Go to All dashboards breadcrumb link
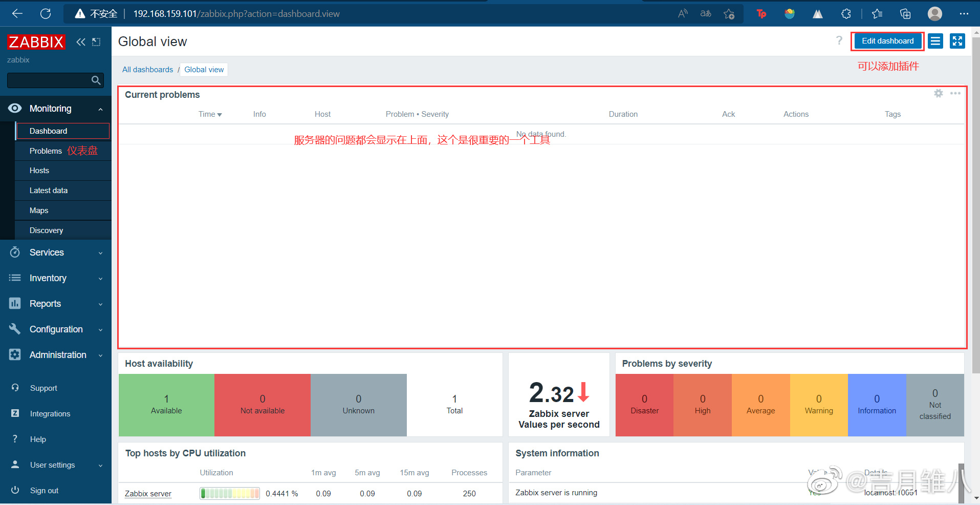This screenshot has width=980, height=505. [x=147, y=70]
